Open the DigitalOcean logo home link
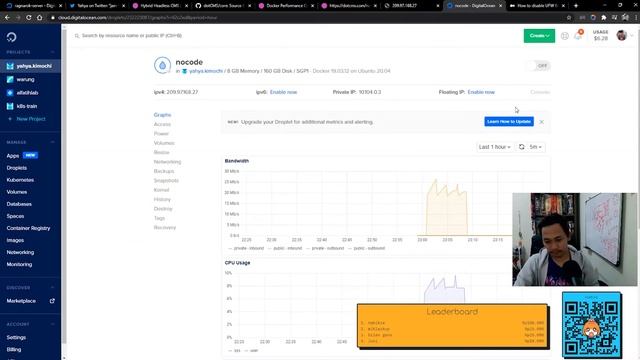This screenshot has width=640, height=360. 11,37
